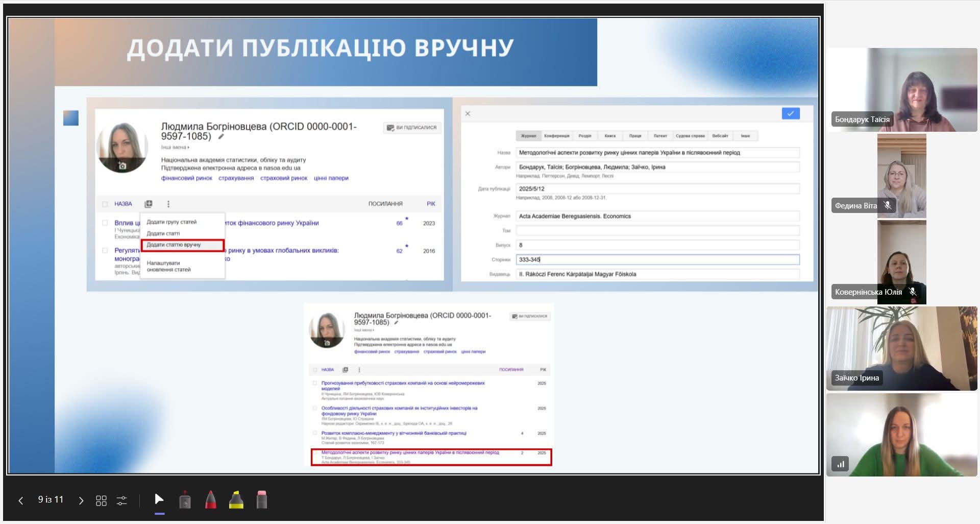Viewport: 980px width, 524px height.
Task: Activate the laser pointer tool
Action: click(x=185, y=500)
